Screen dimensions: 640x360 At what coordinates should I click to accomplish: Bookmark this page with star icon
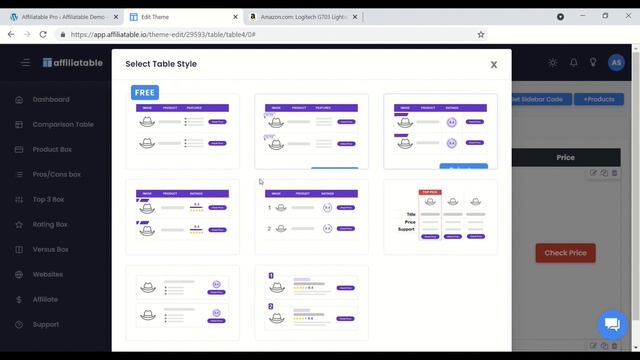(481, 35)
